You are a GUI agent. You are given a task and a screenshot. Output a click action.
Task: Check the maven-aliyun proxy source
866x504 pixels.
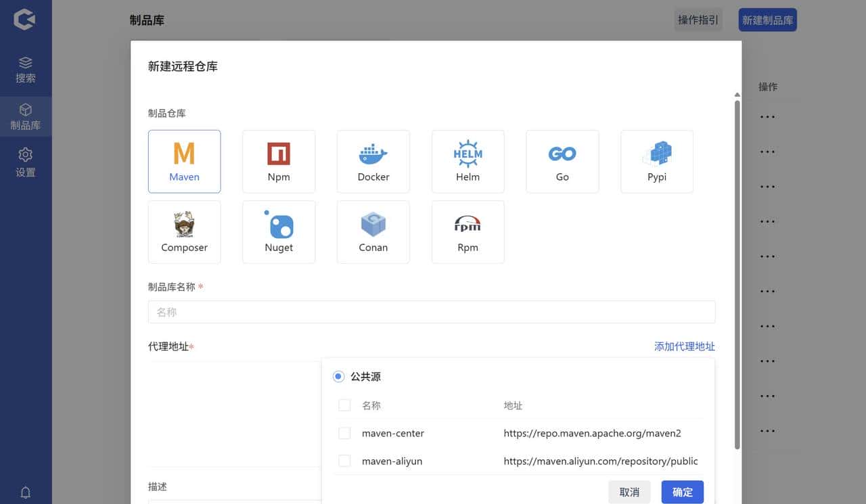pos(344,461)
